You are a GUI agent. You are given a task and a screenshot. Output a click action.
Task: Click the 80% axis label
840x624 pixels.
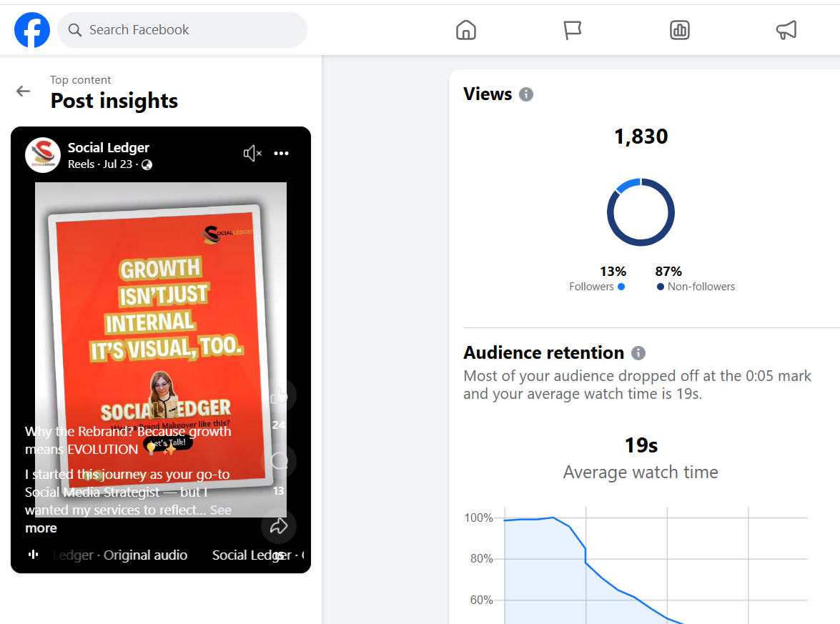481,559
